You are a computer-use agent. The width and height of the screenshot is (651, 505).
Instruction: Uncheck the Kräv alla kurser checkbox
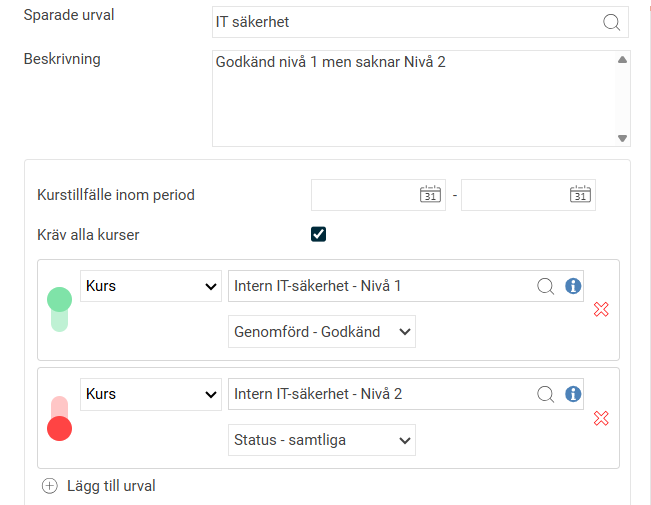tap(319, 235)
